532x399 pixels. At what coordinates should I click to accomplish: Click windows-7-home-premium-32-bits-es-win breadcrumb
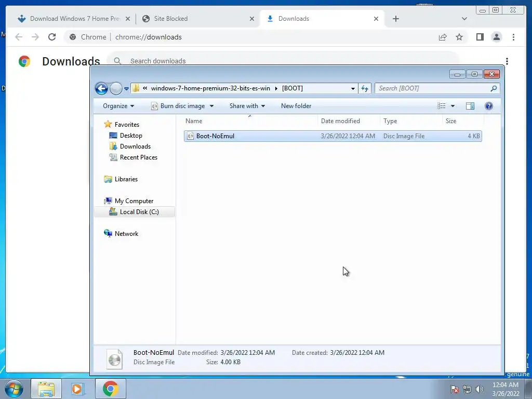coord(210,88)
